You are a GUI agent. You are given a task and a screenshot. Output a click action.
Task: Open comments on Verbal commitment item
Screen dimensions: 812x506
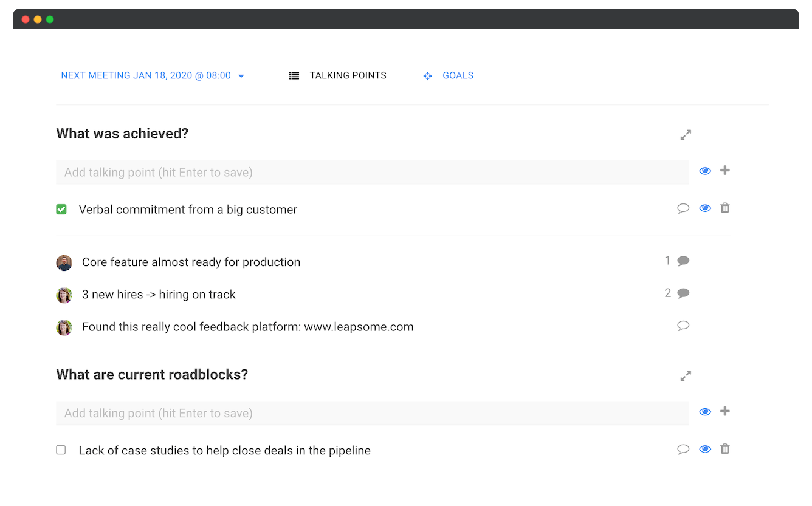point(683,208)
